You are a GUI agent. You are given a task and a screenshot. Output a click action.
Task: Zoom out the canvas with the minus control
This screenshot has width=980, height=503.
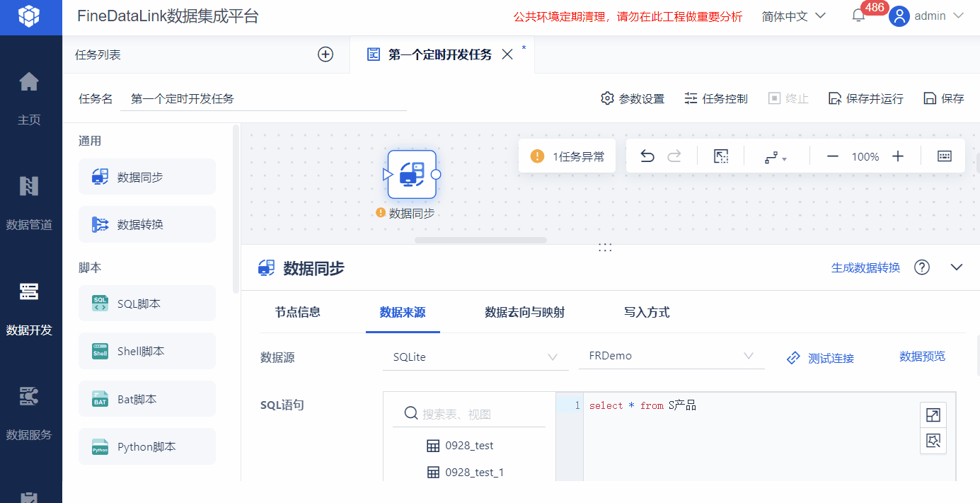(832, 156)
